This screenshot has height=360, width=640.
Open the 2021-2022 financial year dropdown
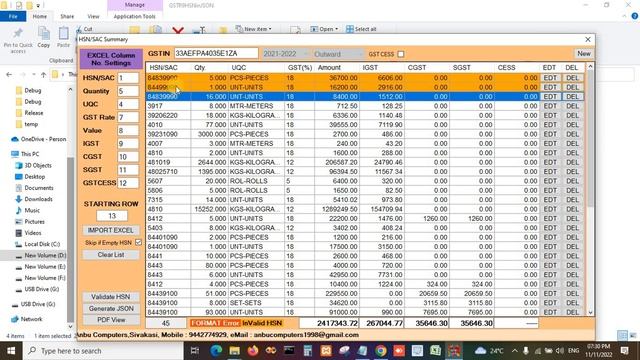pyautogui.click(x=285, y=53)
